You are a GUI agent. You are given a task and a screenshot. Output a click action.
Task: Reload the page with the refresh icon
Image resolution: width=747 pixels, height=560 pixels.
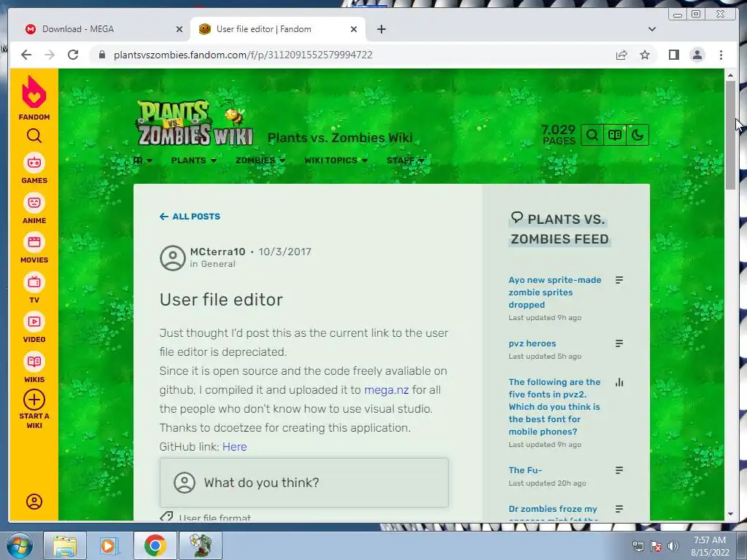[x=73, y=55]
